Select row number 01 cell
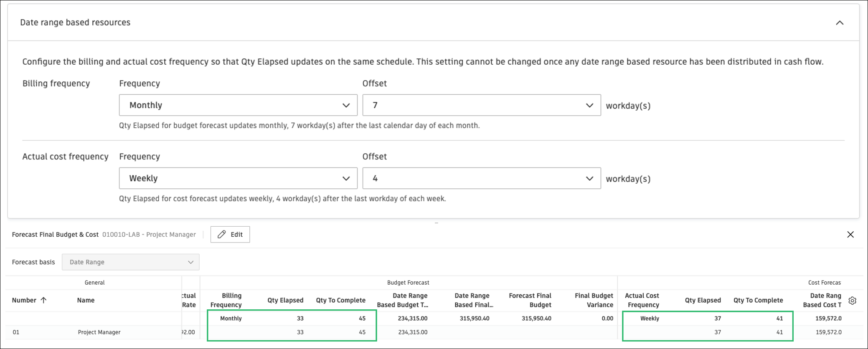The height and width of the screenshot is (349, 868). 16,332
